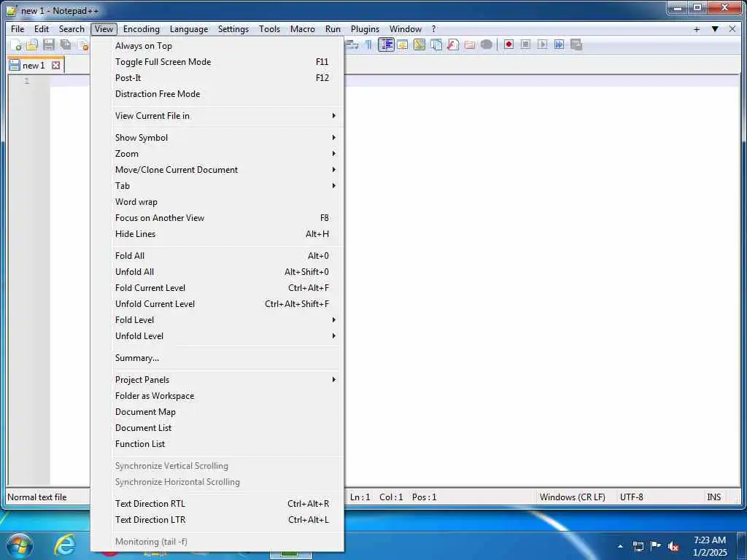Expand Move/Clone Current Document submenu

pos(217,170)
